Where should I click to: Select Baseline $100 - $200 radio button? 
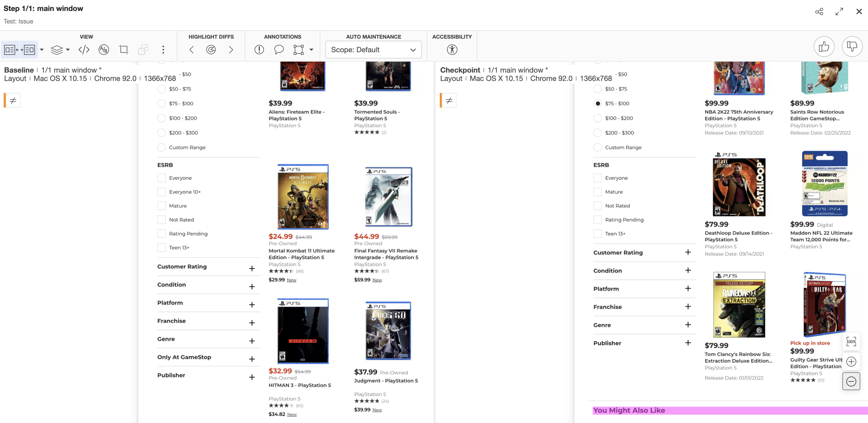point(161,118)
